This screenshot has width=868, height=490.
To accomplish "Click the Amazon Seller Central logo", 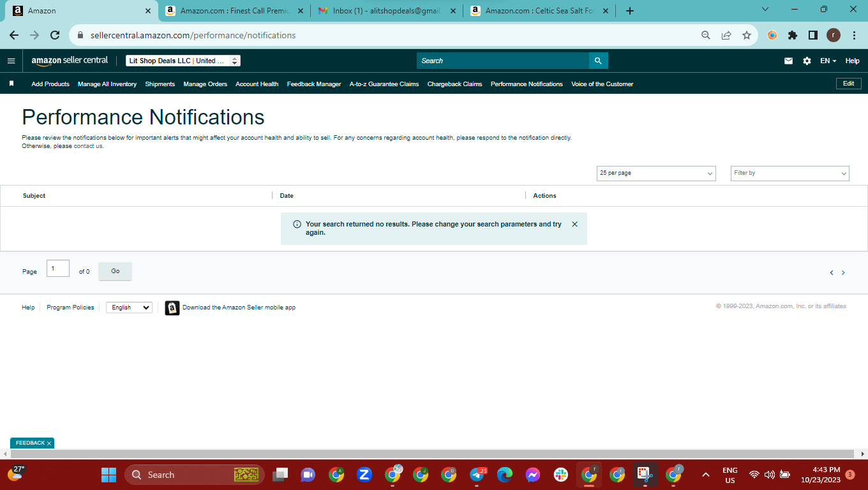I will tap(70, 61).
